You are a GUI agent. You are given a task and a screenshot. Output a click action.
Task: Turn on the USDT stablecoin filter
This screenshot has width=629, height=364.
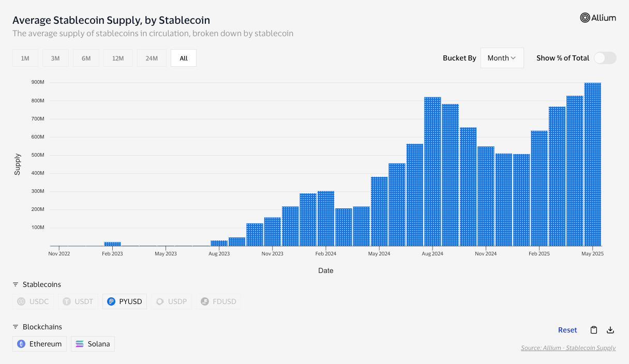78,301
